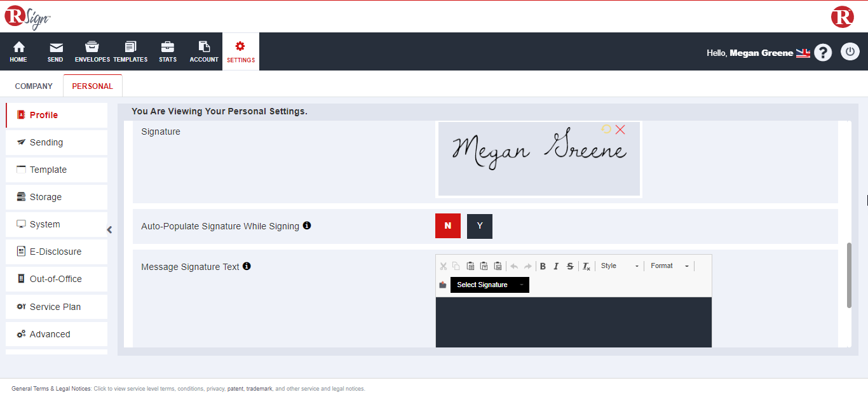Screen dimensions: 868x397
Task: Toggle strikethrough in message editor
Action: [570, 266]
